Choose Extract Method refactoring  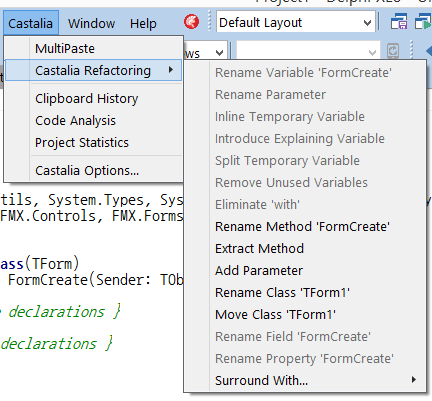(305, 249)
